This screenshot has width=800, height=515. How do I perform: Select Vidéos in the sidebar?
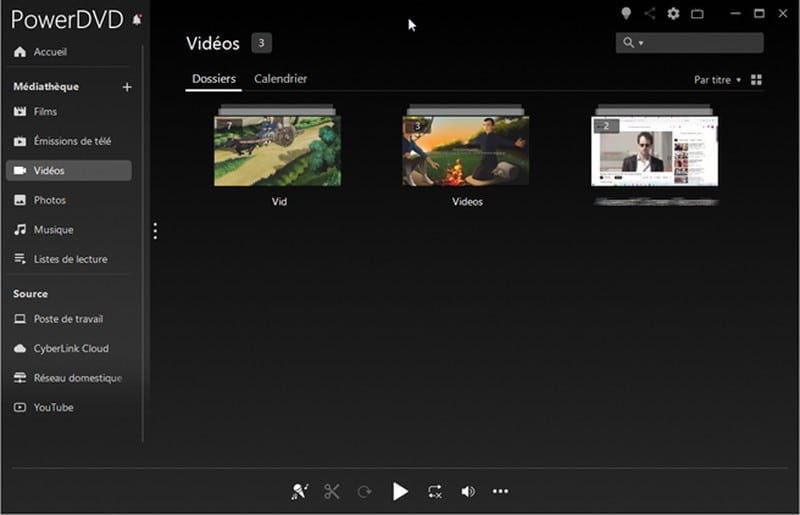(x=69, y=170)
